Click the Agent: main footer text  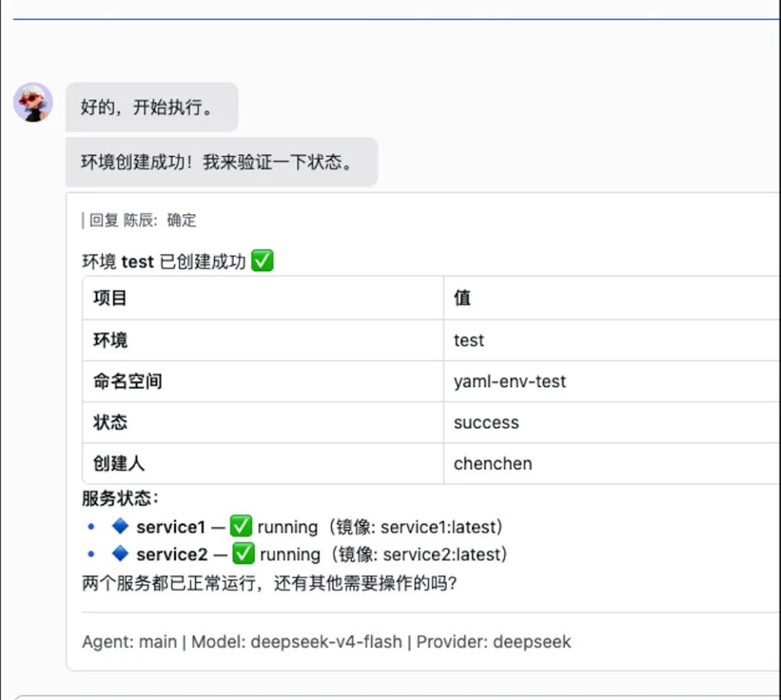pyautogui.click(x=129, y=641)
